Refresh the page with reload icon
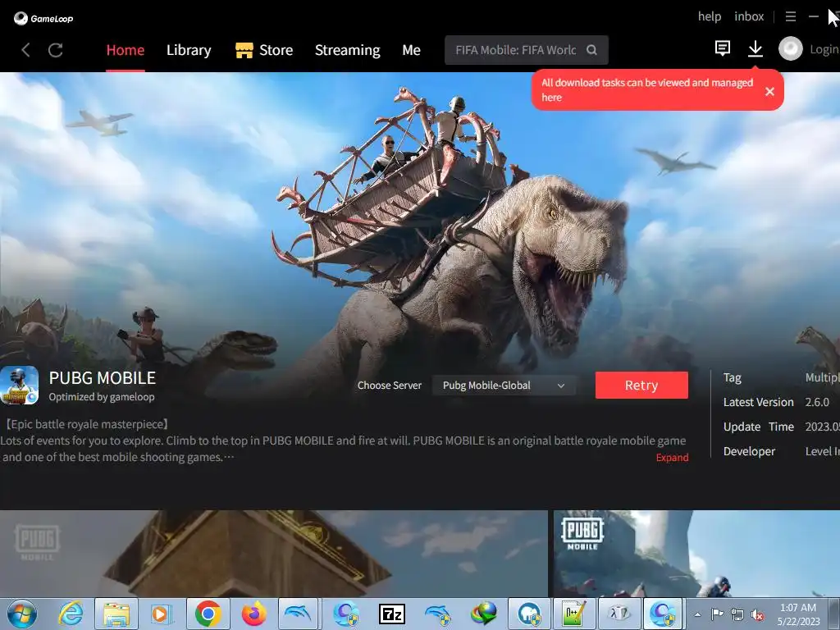 coord(56,50)
